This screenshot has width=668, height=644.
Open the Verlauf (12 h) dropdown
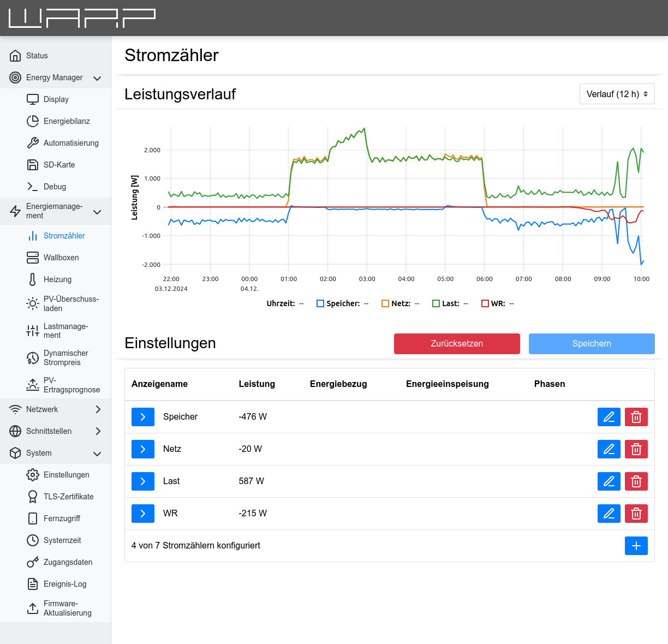[x=617, y=94]
